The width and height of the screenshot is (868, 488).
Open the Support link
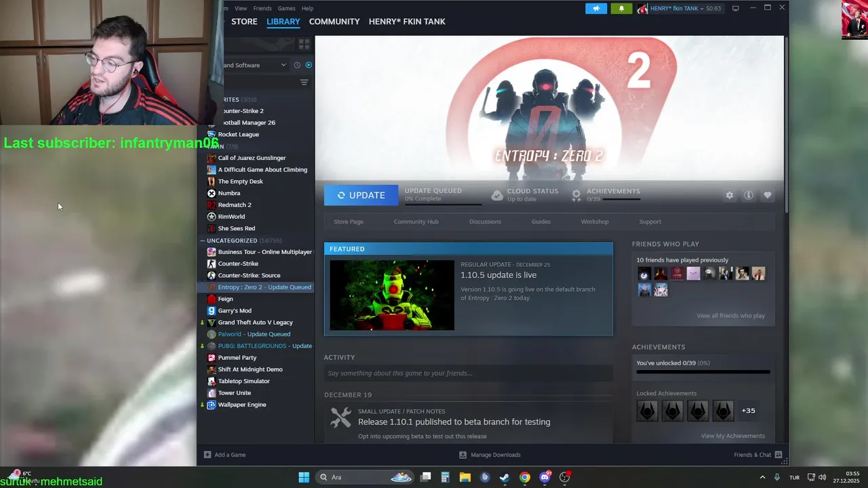tap(650, 222)
